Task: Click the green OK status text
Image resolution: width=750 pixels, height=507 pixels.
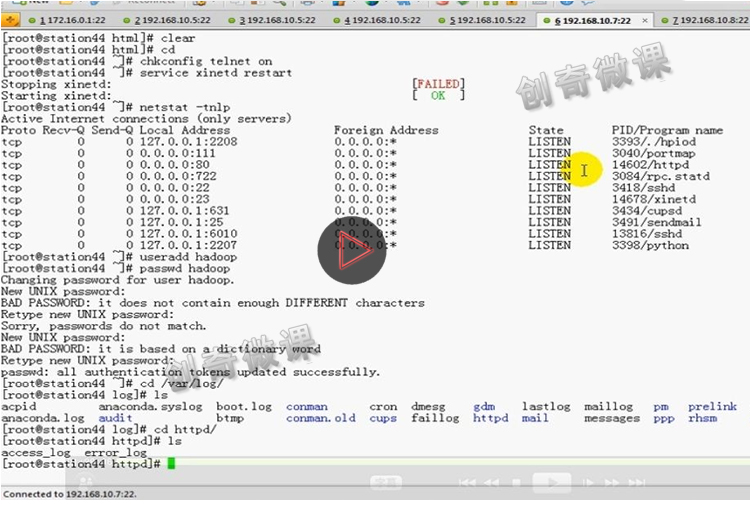Action: click(438, 95)
